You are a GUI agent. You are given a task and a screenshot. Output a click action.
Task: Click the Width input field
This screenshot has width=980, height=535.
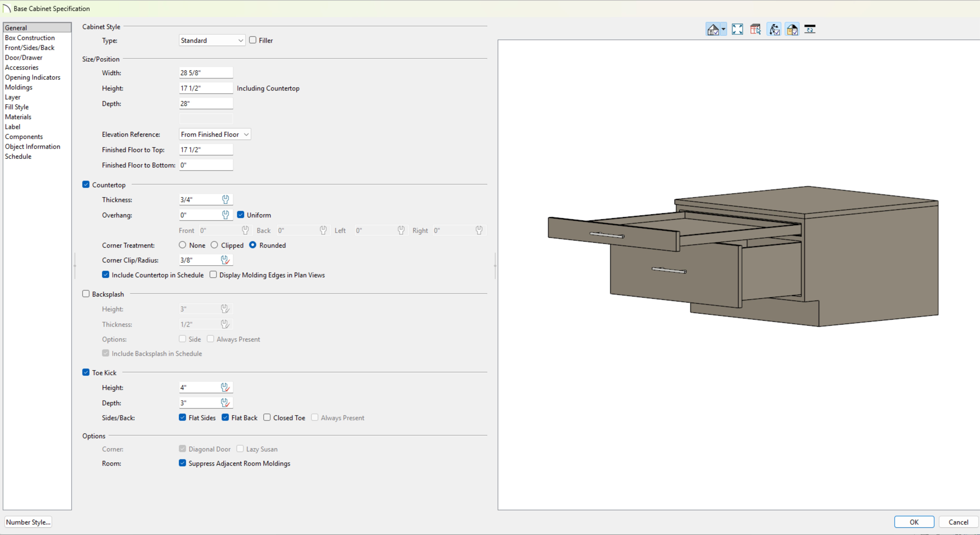(x=206, y=73)
